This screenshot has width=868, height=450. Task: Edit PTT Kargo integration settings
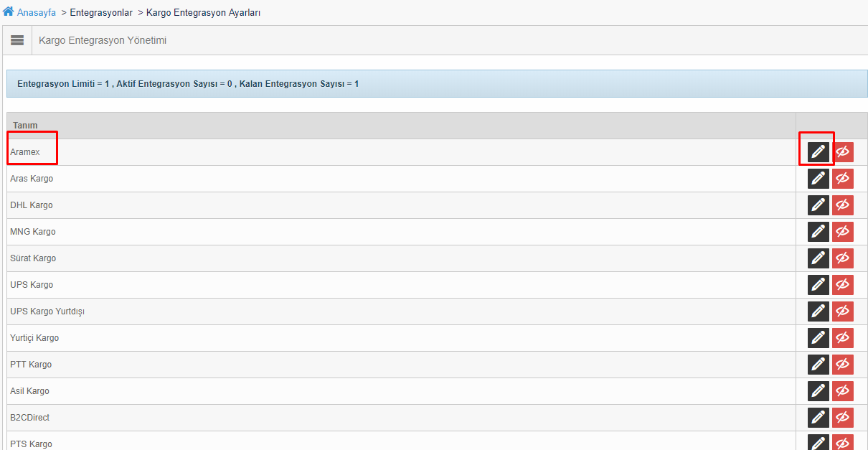tap(819, 365)
